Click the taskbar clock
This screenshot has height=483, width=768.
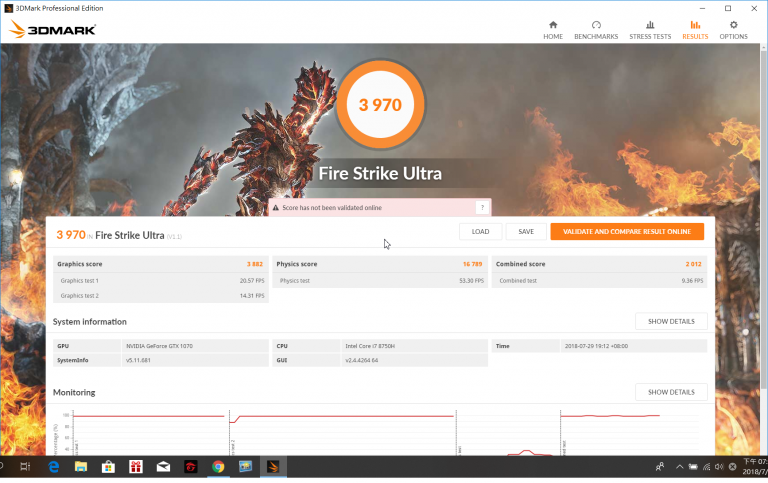coord(755,467)
